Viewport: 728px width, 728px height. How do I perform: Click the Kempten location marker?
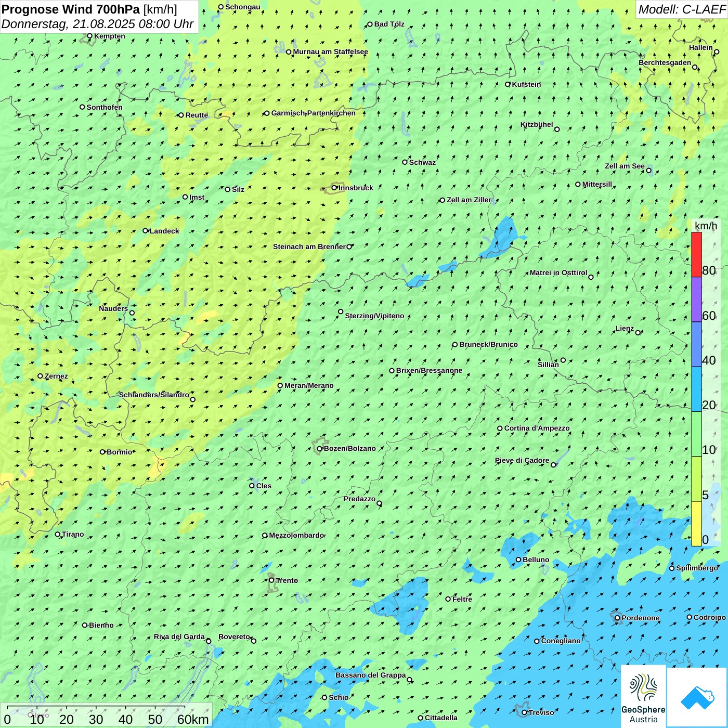tap(89, 36)
